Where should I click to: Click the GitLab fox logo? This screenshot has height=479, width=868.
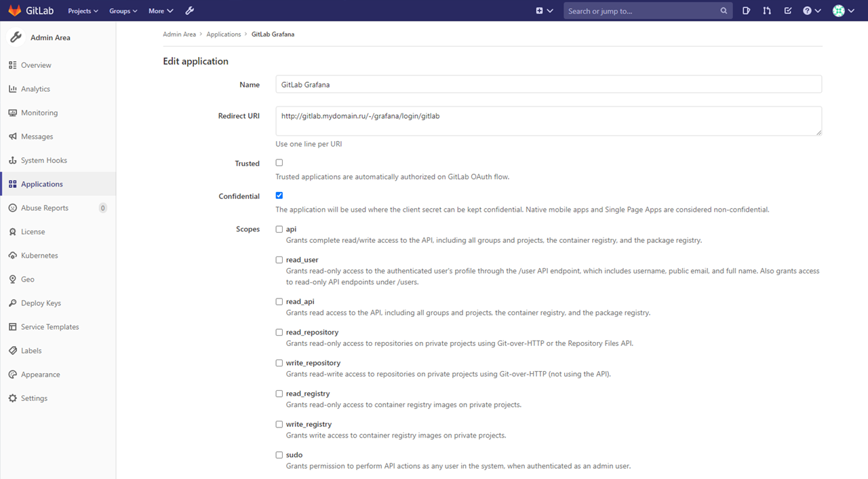[15, 11]
